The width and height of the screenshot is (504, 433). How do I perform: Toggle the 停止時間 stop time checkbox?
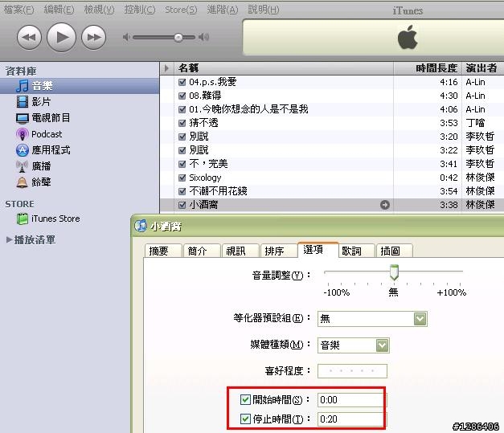click(x=245, y=419)
